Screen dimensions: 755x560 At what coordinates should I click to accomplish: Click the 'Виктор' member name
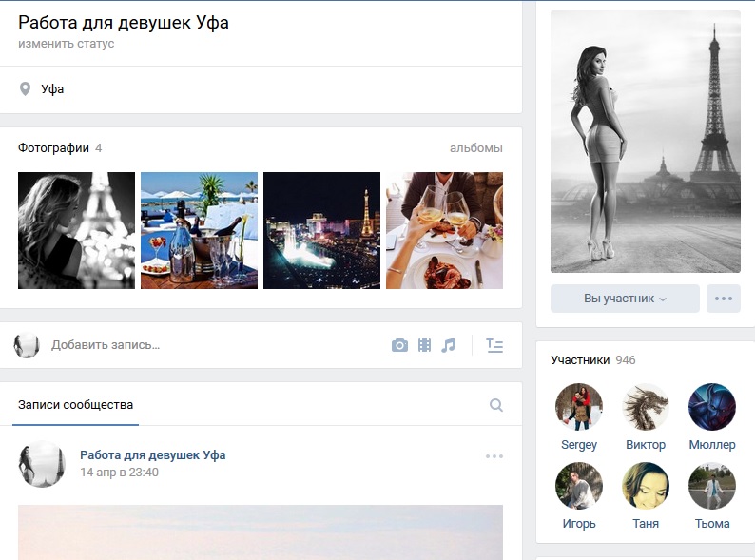point(646,444)
